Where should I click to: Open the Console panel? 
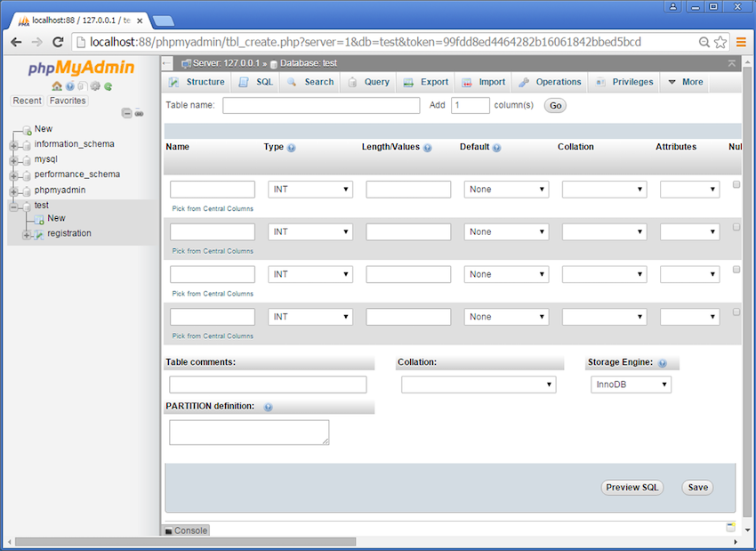[x=186, y=530]
